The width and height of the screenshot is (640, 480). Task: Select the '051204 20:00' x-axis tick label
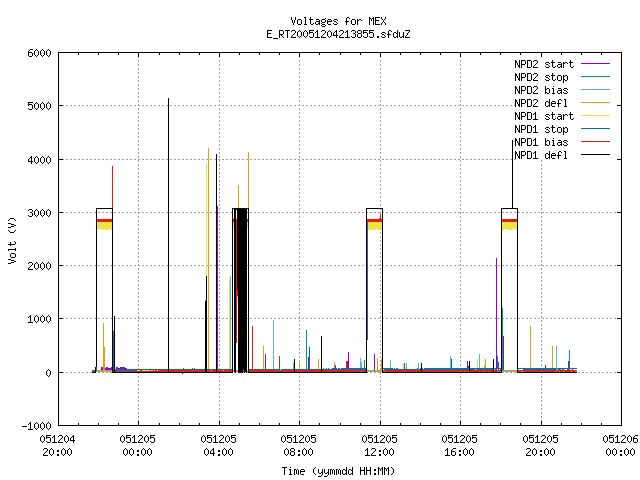click(x=57, y=445)
